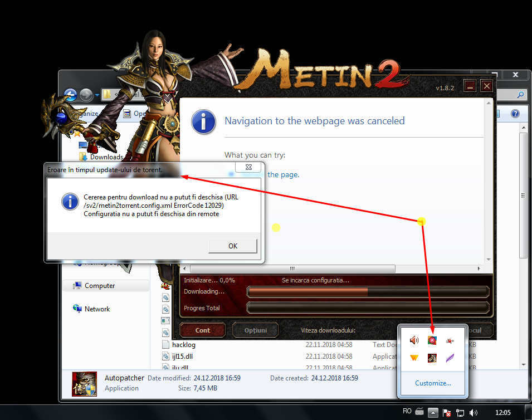Click the Metin2 patcher tray icon
Viewport: 532px width, 420px height.
point(432,358)
